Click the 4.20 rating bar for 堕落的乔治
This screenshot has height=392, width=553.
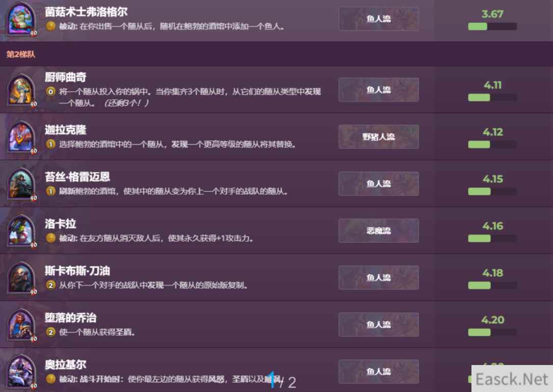click(492, 332)
